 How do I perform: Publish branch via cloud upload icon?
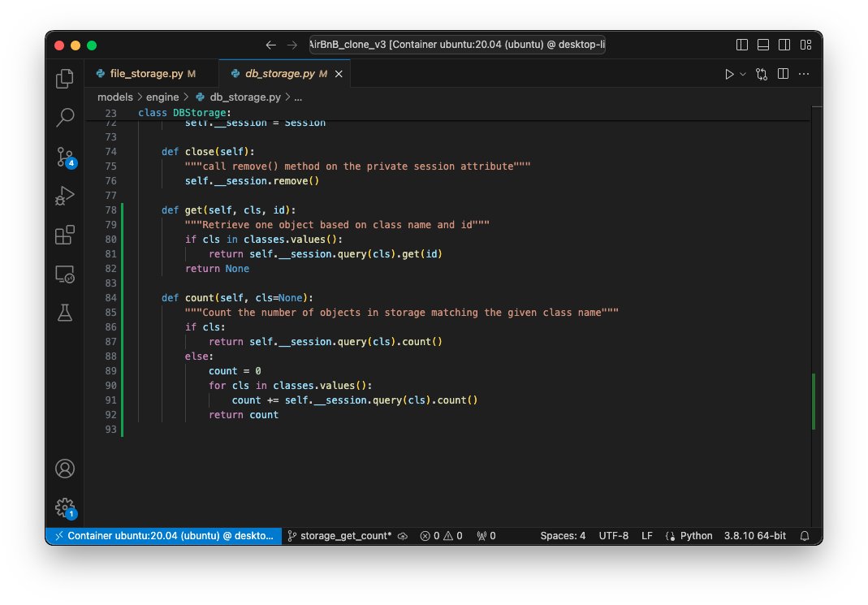click(x=403, y=536)
